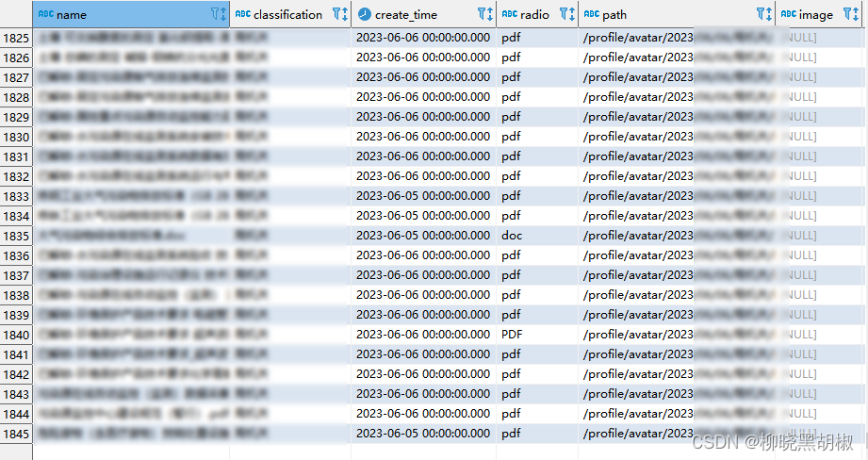The width and height of the screenshot is (868, 460).
Task: Click the ABC type icon beside image
Action: (x=789, y=14)
